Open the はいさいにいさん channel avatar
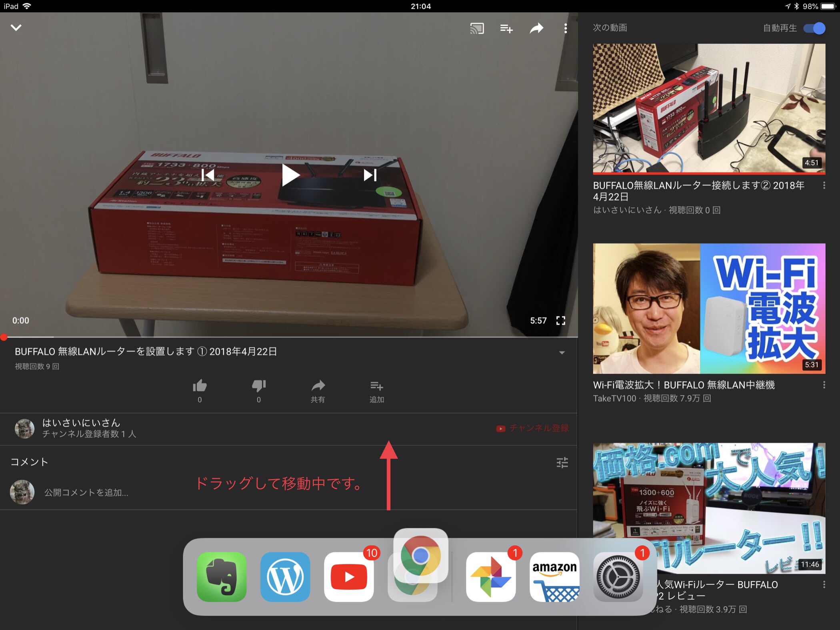Image resolution: width=840 pixels, height=630 pixels. (x=24, y=429)
